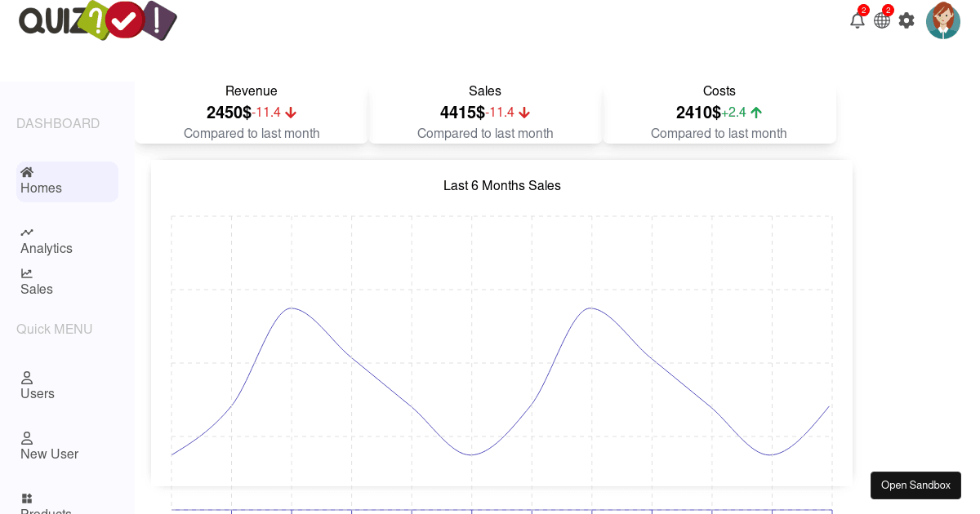Click the Sales card -11.4 change value
Viewport: 980px width, 514px height.
tap(500, 113)
